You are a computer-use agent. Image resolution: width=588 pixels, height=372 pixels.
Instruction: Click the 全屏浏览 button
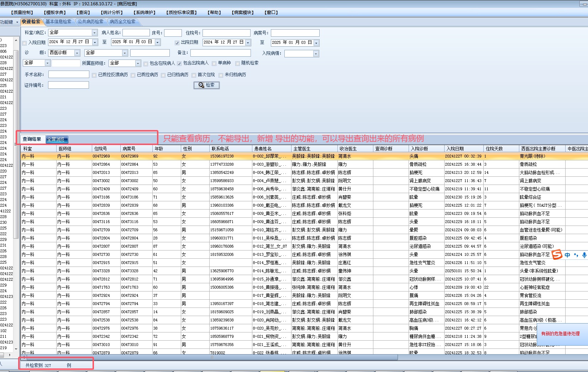click(x=57, y=139)
